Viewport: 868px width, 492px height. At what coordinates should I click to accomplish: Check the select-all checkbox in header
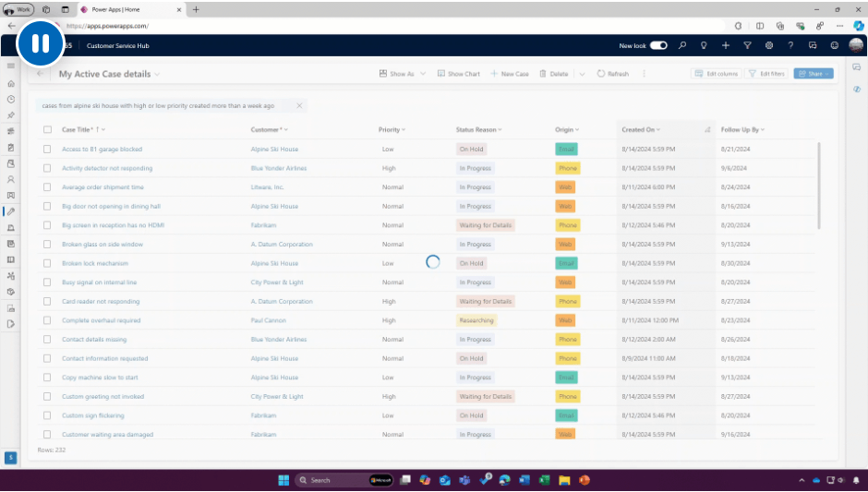[x=47, y=129]
